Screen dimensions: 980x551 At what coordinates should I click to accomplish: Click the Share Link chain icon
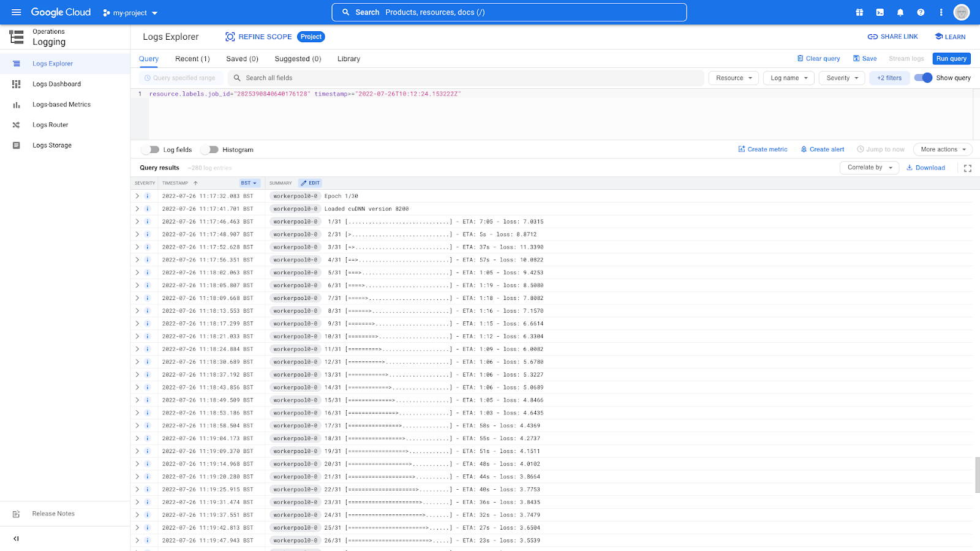click(x=873, y=37)
